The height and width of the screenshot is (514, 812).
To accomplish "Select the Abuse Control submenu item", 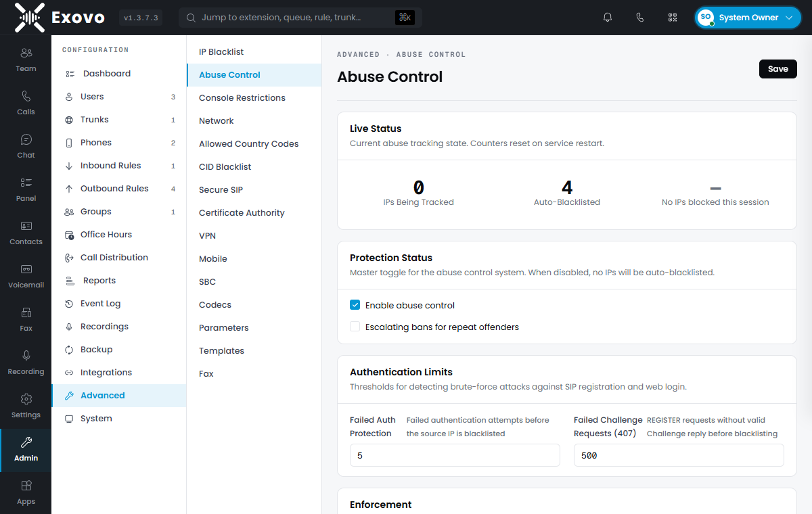I will pyautogui.click(x=254, y=75).
